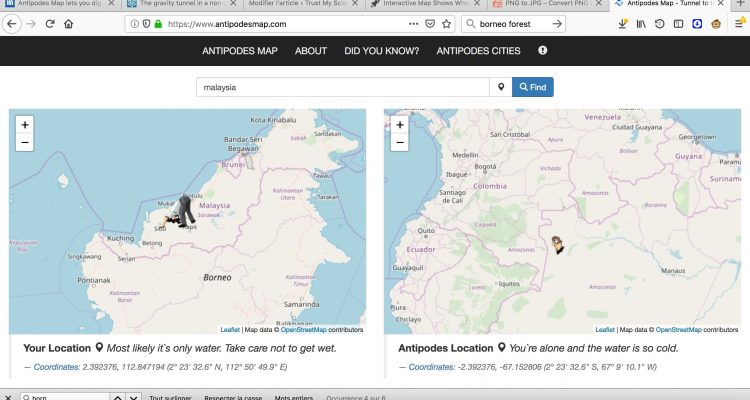Open ANTIPODES MAP nav item
Screen dimensions: 750x400
[240, 51]
